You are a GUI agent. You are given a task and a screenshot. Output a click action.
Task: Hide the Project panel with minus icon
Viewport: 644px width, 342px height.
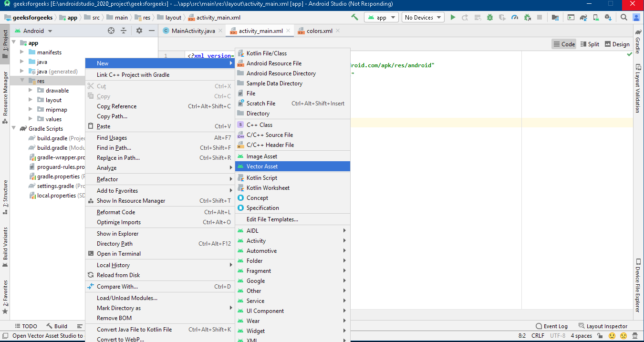[x=152, y=31]
